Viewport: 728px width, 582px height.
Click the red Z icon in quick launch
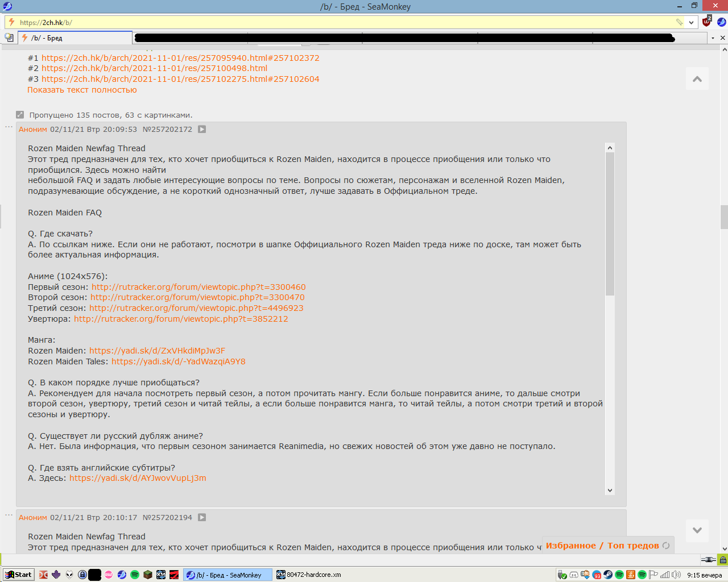[x=174, y=575]
